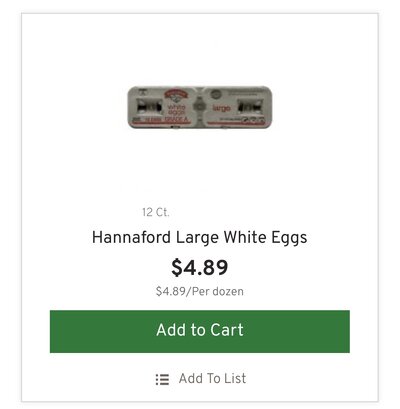Click the word "List" beside list icon
Image resolution: width=400 pixels, height=409 pixels.
pos(235,379)
